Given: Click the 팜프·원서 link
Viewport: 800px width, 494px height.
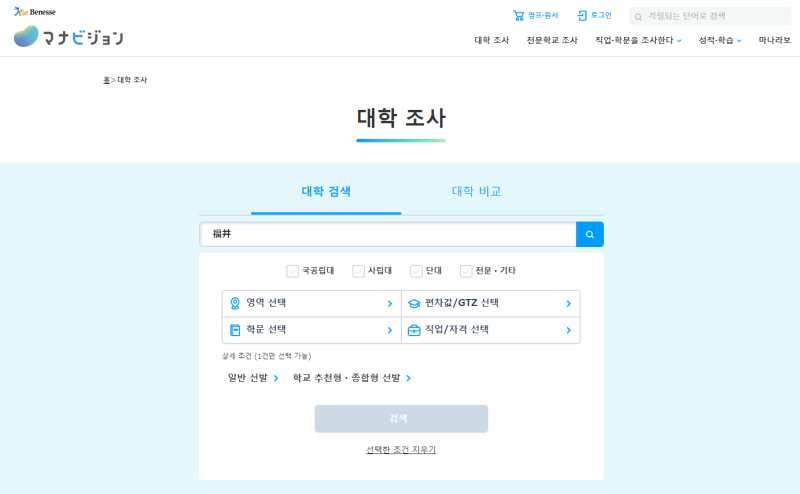Looking at the screenshot, I should click(543, 16).
